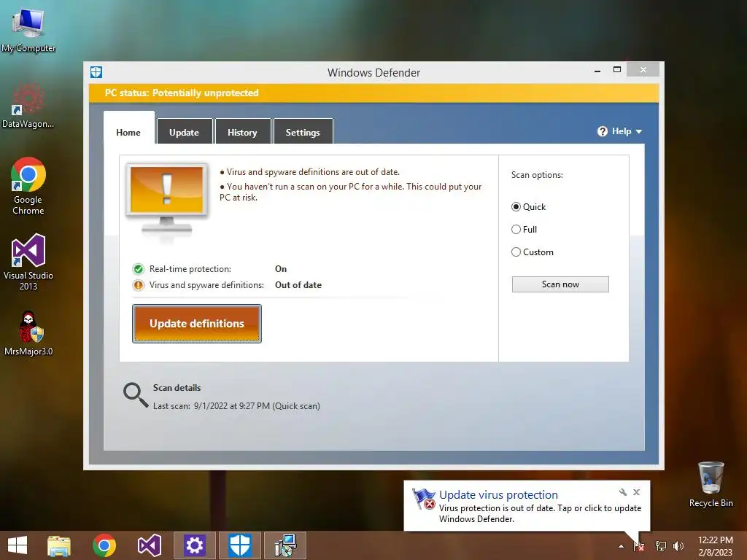
Task: Select the DataWagon desktop shortcut
Action: pos(28,106)
